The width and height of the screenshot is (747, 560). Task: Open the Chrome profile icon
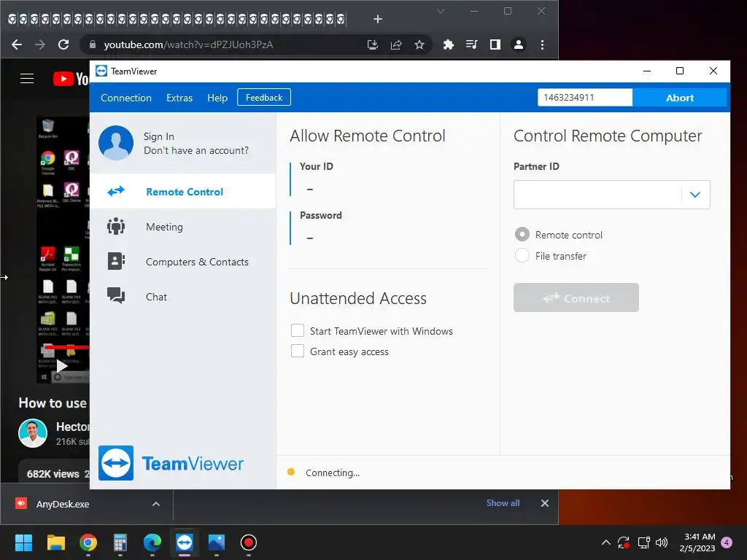click(x=519, y=44)
